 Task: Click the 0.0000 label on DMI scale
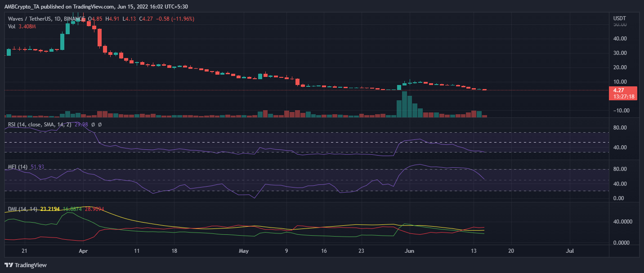coord(622,243)
